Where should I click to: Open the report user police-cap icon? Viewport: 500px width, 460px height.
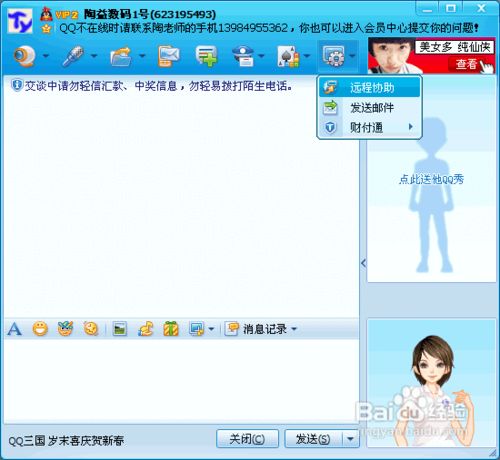tap(243, 56)
